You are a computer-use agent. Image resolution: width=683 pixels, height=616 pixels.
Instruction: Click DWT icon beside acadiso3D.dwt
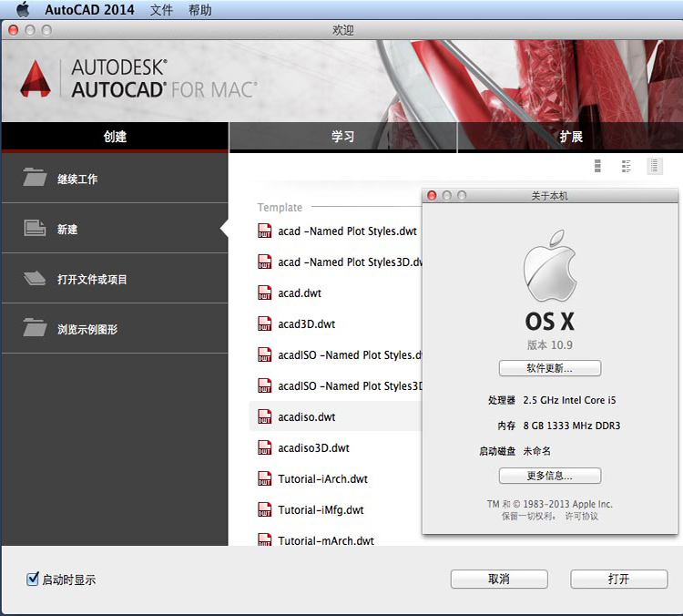tap(264, 447)
